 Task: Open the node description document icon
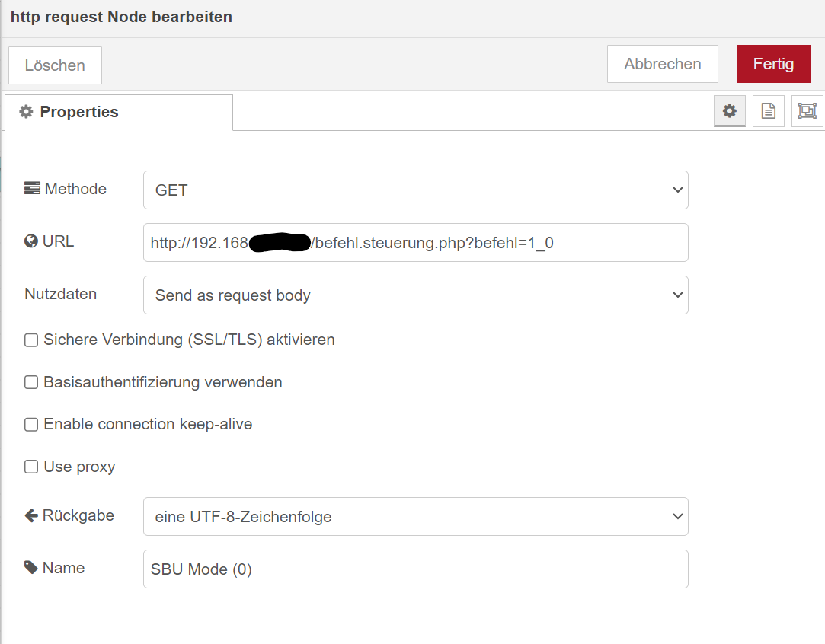point(768,111)
